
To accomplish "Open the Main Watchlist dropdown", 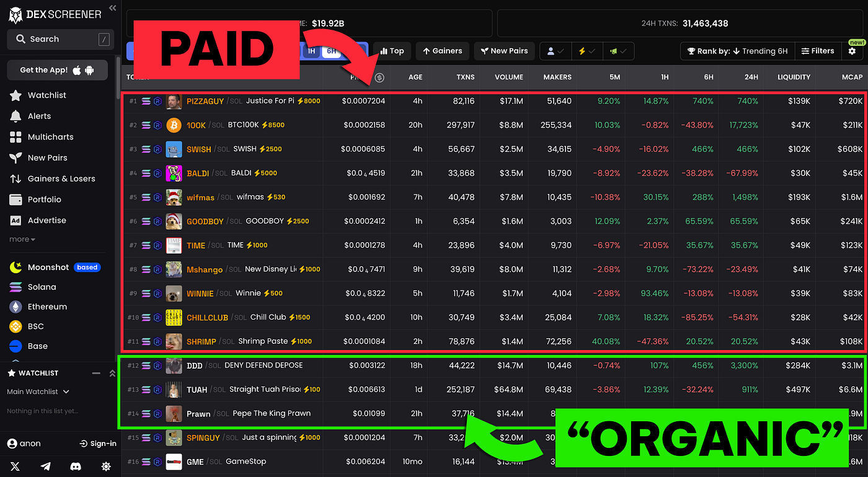I will coord(38,392).
